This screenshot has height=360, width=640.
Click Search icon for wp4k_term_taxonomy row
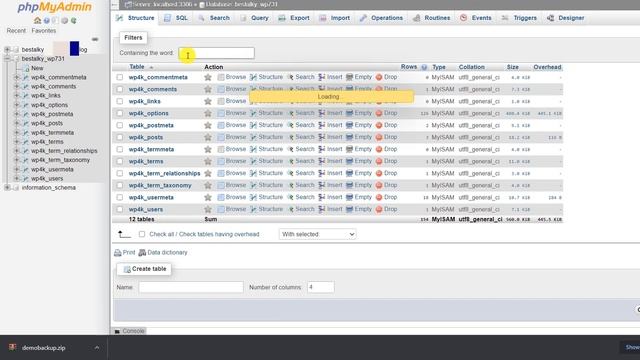coord(291,185)
